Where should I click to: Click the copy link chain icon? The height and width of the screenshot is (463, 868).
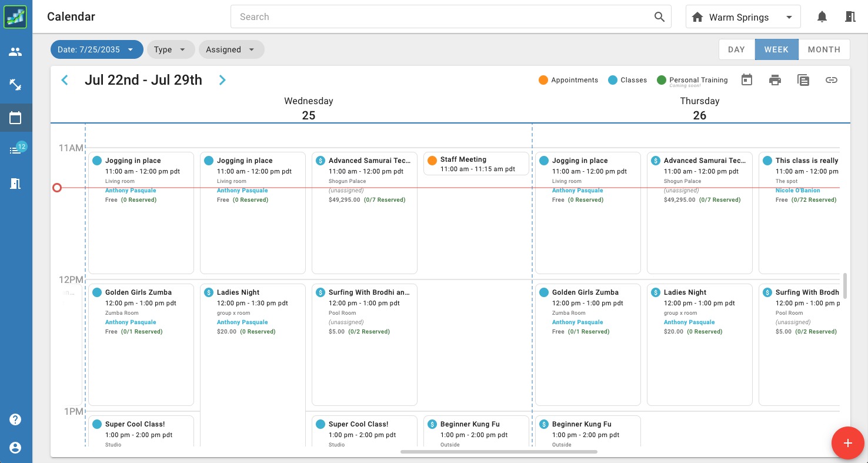[x=831, y=80]
